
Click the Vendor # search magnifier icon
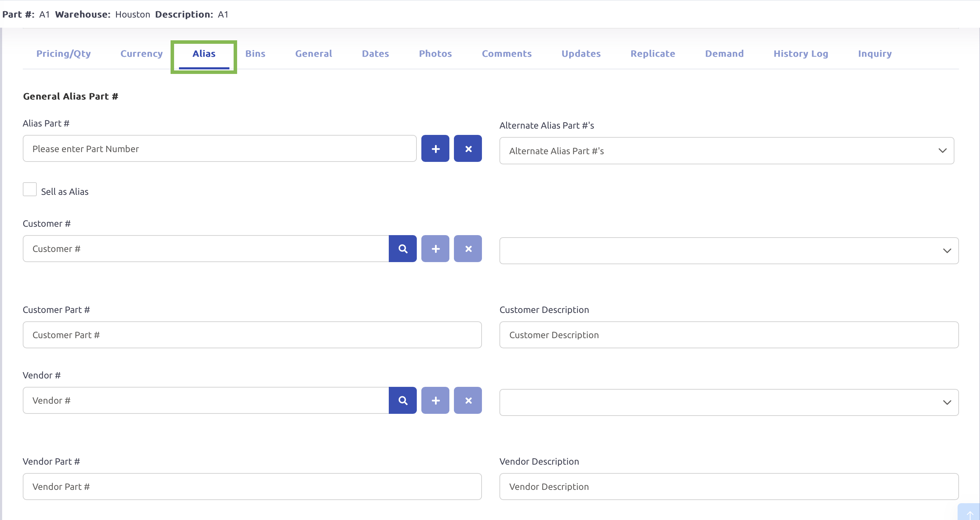click(402, 401)
